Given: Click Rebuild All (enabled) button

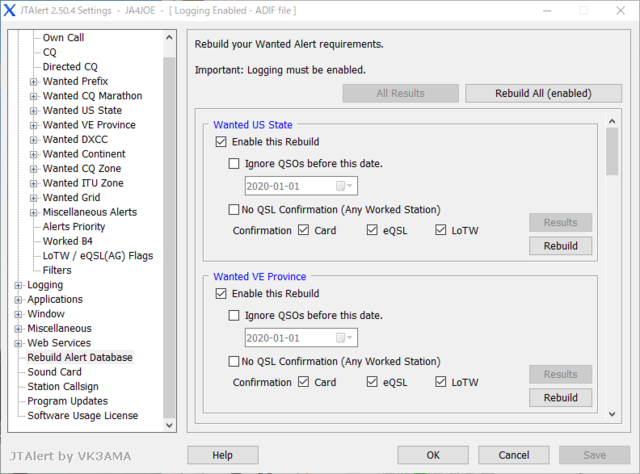Looking at the screenshot, I should click(x=543, y=93).
